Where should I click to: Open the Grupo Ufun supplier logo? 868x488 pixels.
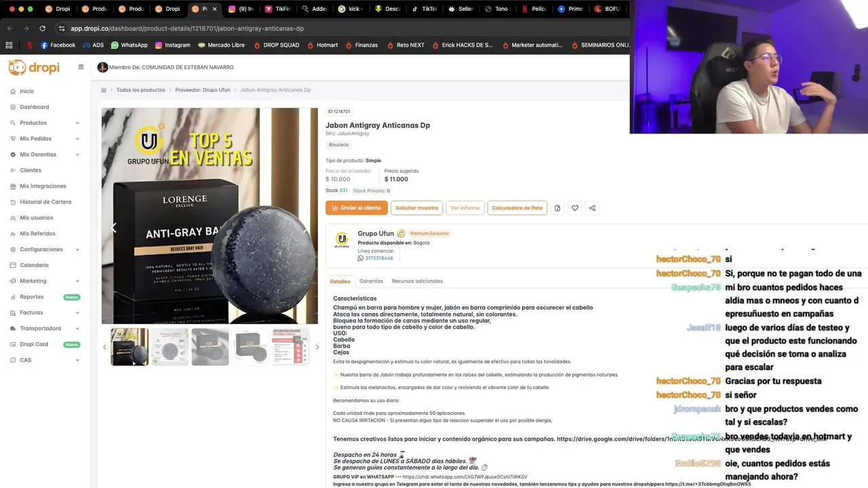pyautogui.click(x=342, y=239)
